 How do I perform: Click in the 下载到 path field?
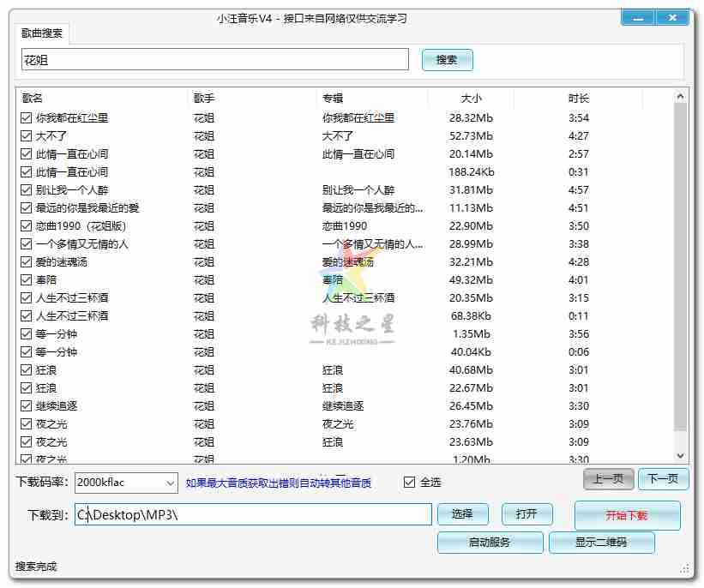pos(257,514)
